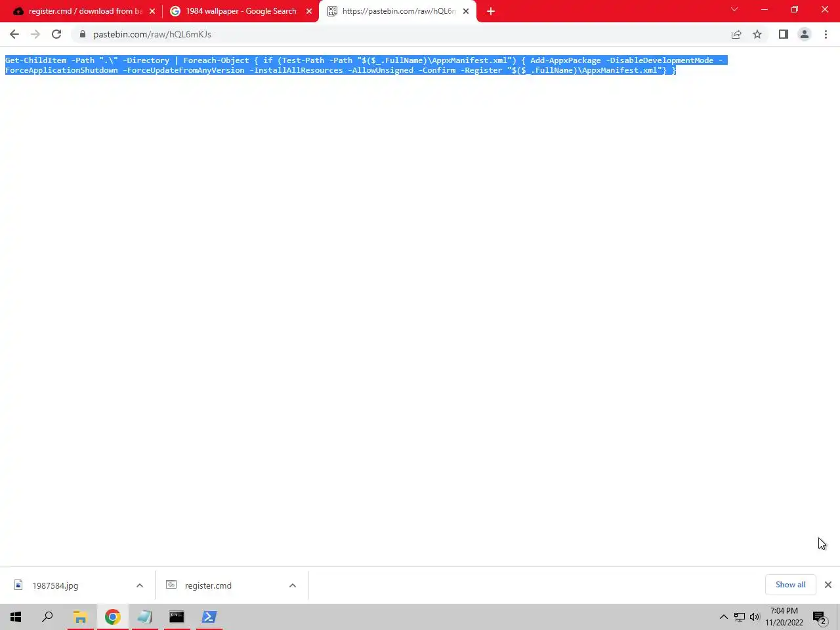Open a new tab with plus button
The width and height of the screenshot is (840, 630).
(491, 11)
